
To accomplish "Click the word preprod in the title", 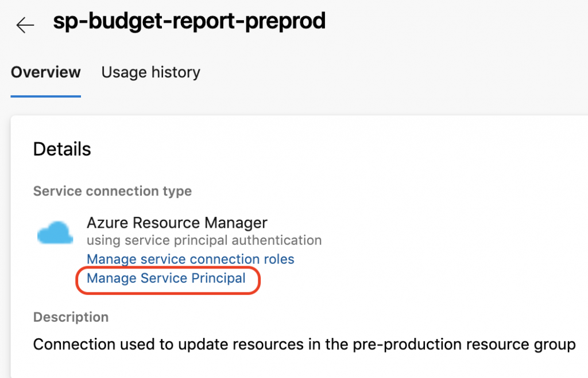I will tap(285, 22).
